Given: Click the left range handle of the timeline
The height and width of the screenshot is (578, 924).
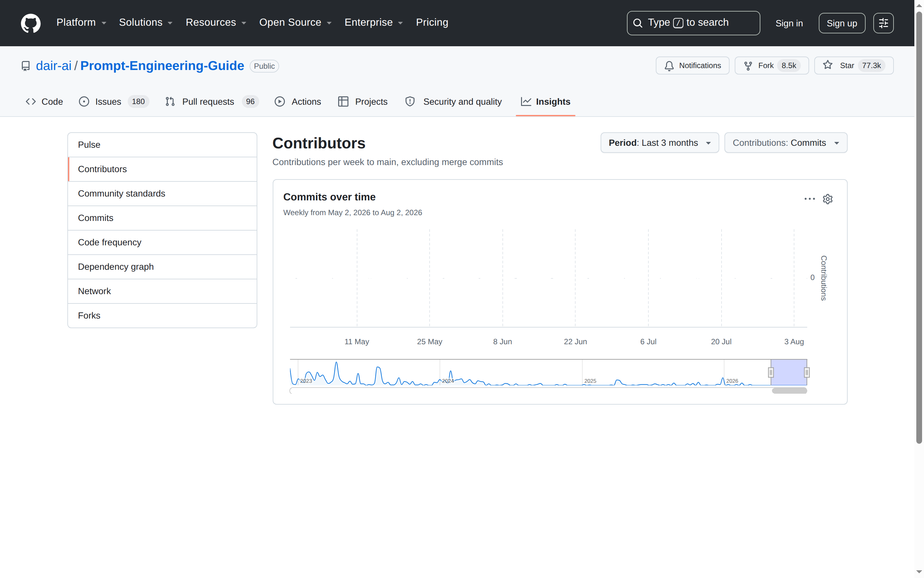Looking at the screenshot, I should [771, 372].
